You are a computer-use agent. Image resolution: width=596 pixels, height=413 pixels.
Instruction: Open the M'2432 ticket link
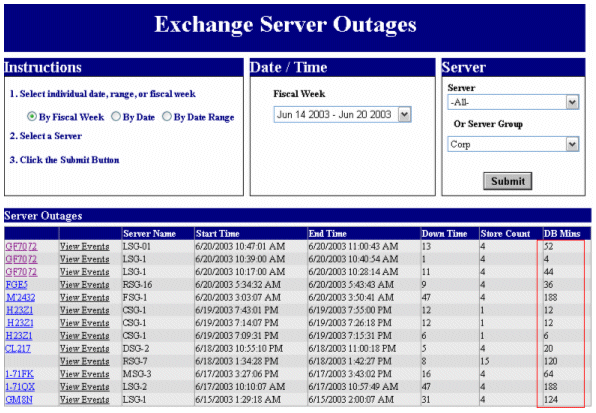point(21,297)
